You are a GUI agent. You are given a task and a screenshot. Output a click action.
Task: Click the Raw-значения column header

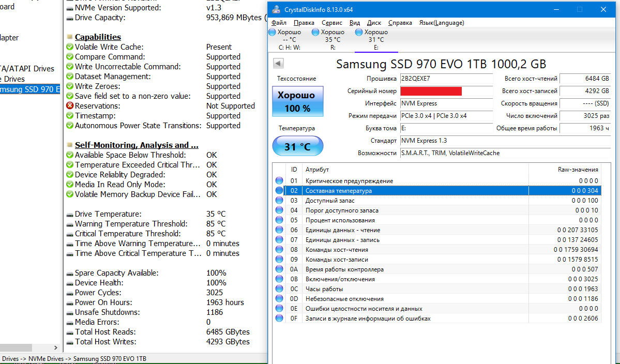coord(565,170)
